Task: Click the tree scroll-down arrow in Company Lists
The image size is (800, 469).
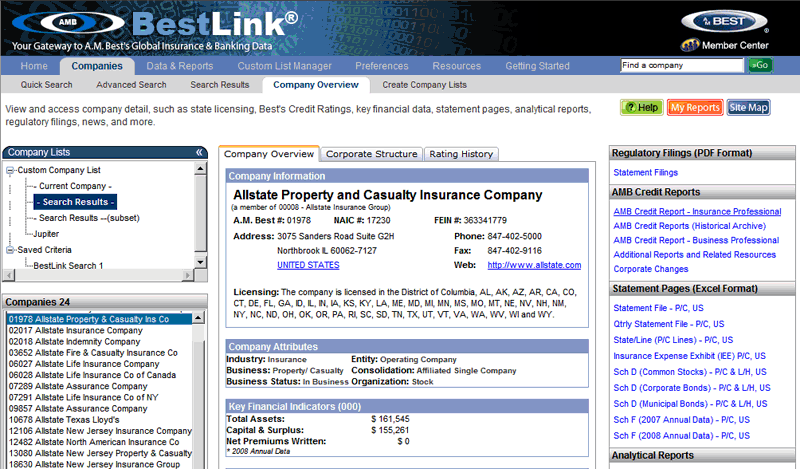Action: (x=201, y=262)
